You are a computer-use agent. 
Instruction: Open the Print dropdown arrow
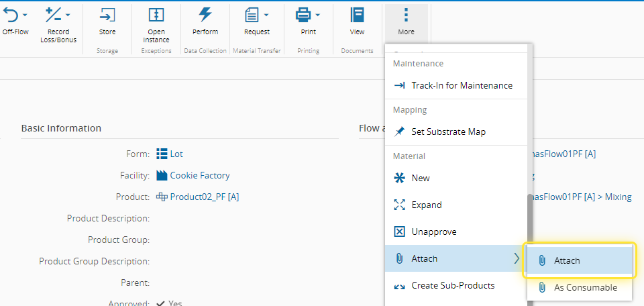click(317, 15)
